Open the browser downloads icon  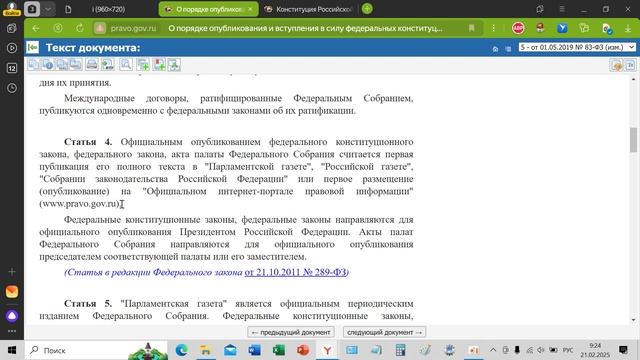click(x=628, y=29)
